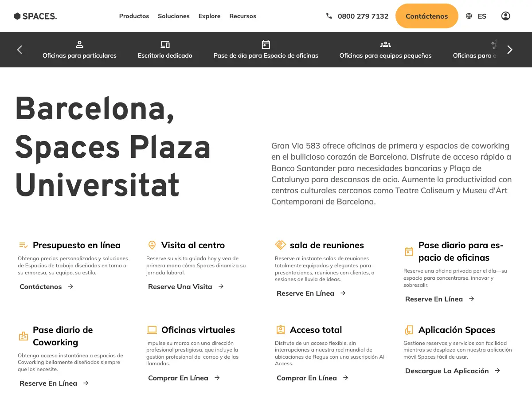Image resolution: width=532 pixels, height=399 pixels.
Task: Click Oficinas virtuales heading
Action: [198, 330]
